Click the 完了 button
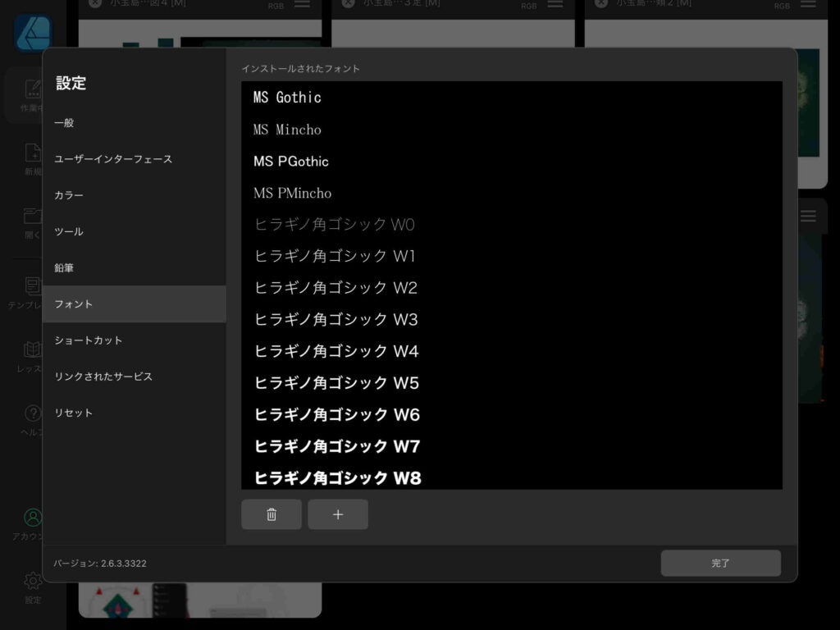The image size is (840, 630). coord(720,563)
